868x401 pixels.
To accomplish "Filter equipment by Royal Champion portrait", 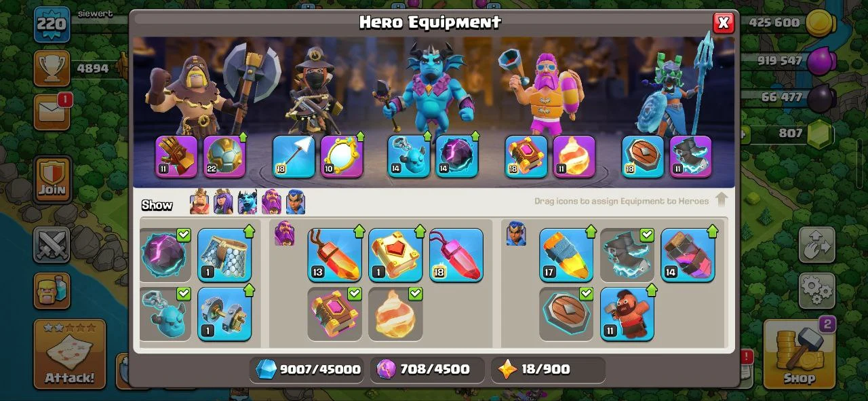I will tap(295, 202).
